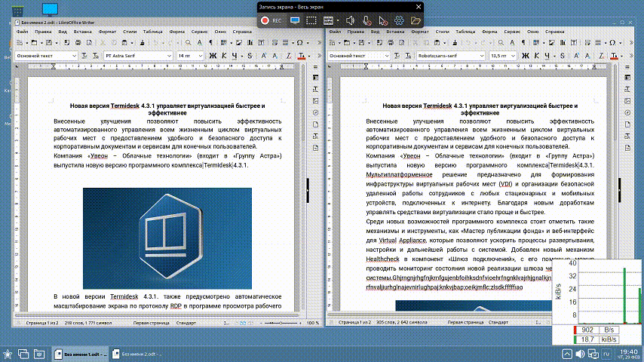Toggle microphone recording in recorder bar
The width and height of the screenshot is (644, 362).
(x=366, y=20)
